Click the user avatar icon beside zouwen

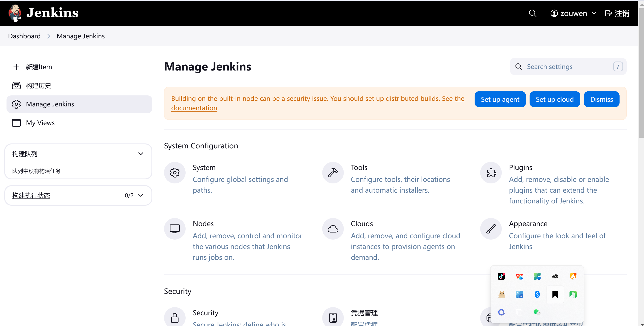(554, 13)
